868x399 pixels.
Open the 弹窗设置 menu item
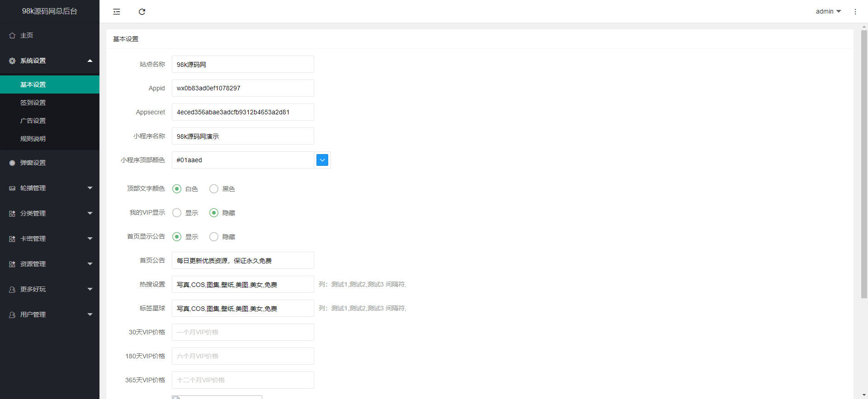tap(50, 163)
